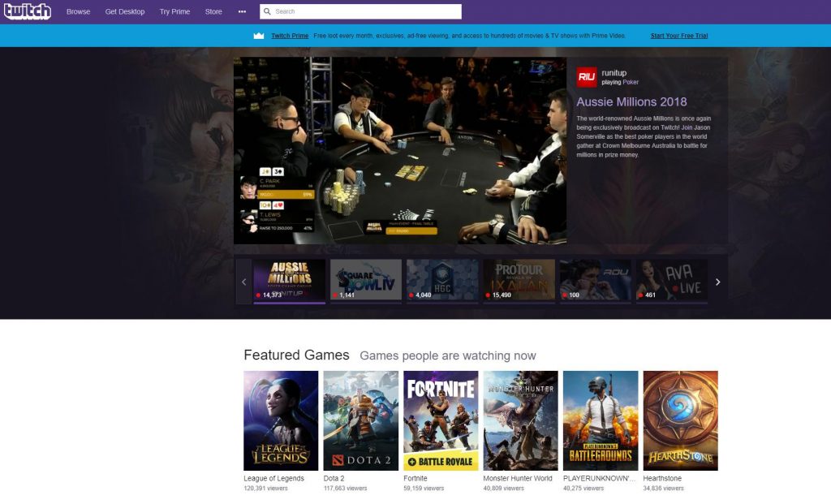This screenshot has height=504, width=831.
Task: Select the stream thumbnail with 100 viewers
Action: point(596,280)
